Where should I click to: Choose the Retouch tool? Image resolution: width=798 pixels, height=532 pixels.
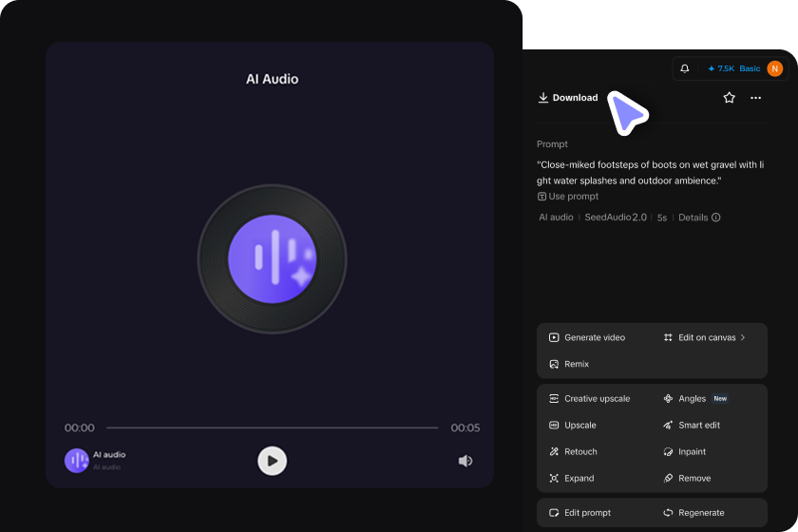click(x=573, y=451)
